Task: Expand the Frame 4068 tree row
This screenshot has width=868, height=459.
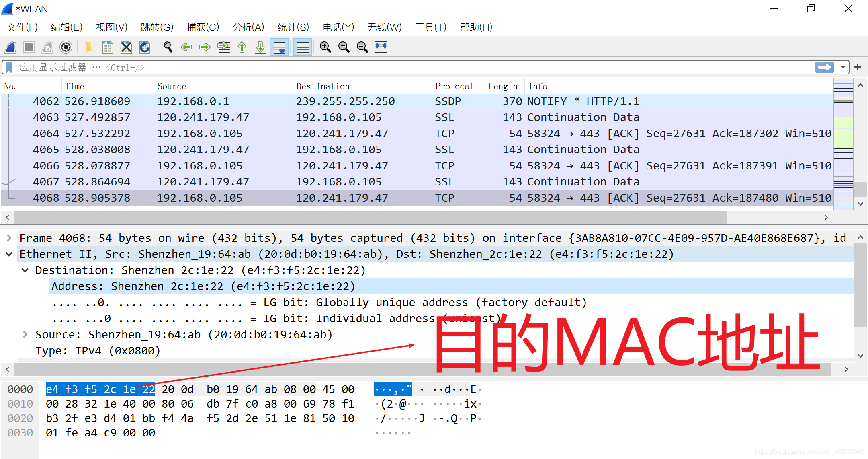Action: point(9,238)
